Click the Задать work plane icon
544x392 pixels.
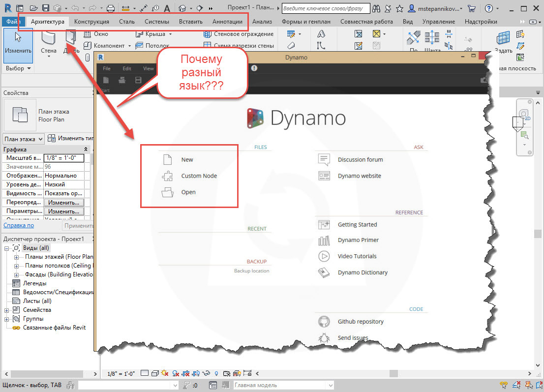503,42
